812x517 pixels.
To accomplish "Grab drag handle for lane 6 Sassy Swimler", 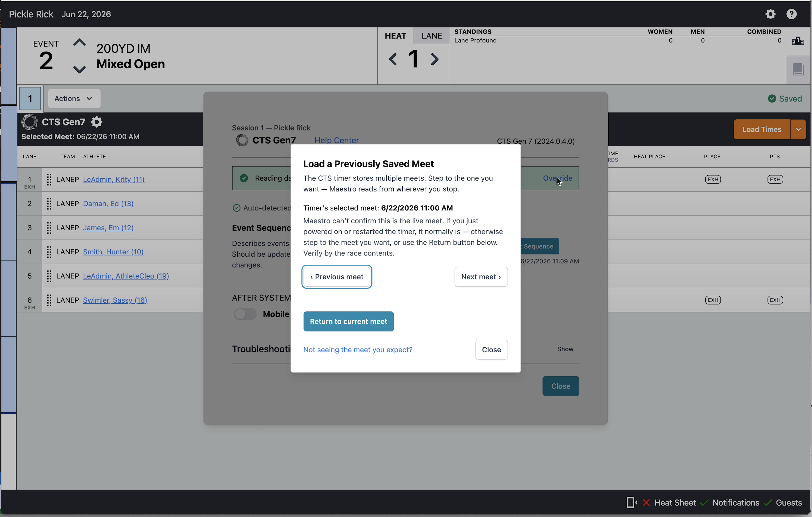I will 49,300.
